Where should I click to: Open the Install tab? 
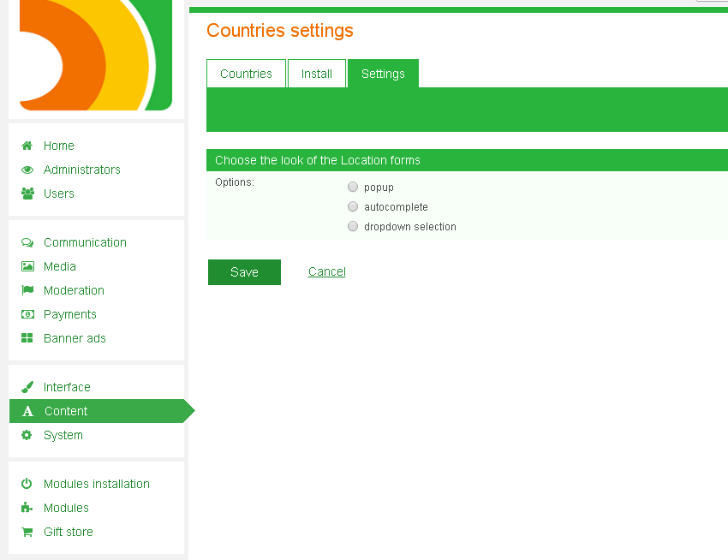[x=317, y=74]
